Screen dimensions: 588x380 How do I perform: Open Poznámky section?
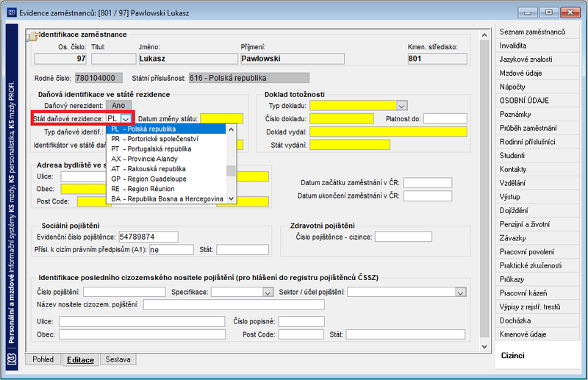pos(537,115)
